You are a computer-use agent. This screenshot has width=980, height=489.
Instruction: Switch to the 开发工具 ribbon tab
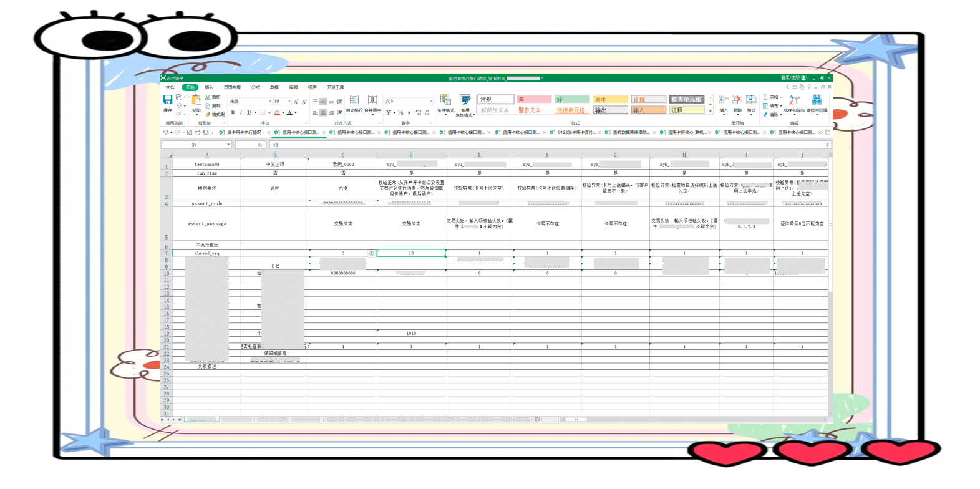(335, 87)
